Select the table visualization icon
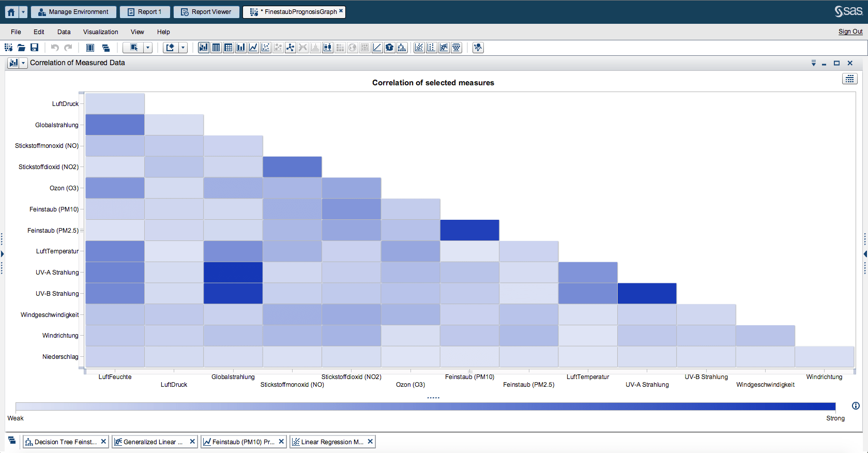This screenshot has height=453, width=868. pos(216,48)
